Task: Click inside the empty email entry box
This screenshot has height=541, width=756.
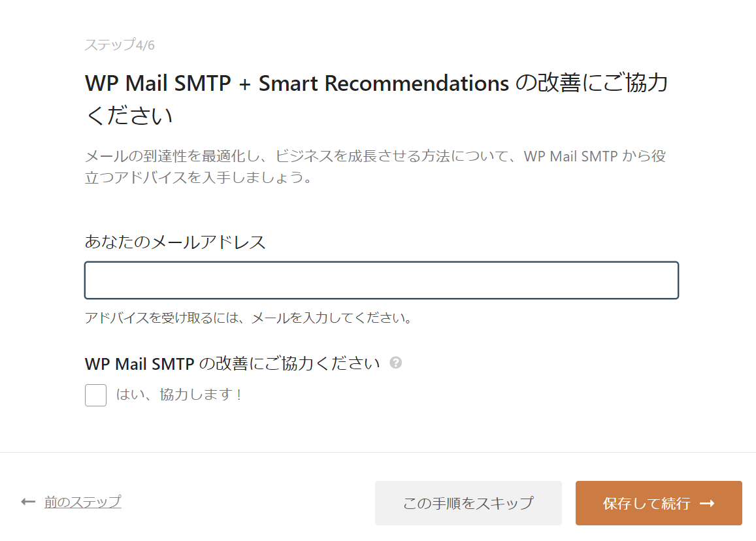Action: pos(382,280)
